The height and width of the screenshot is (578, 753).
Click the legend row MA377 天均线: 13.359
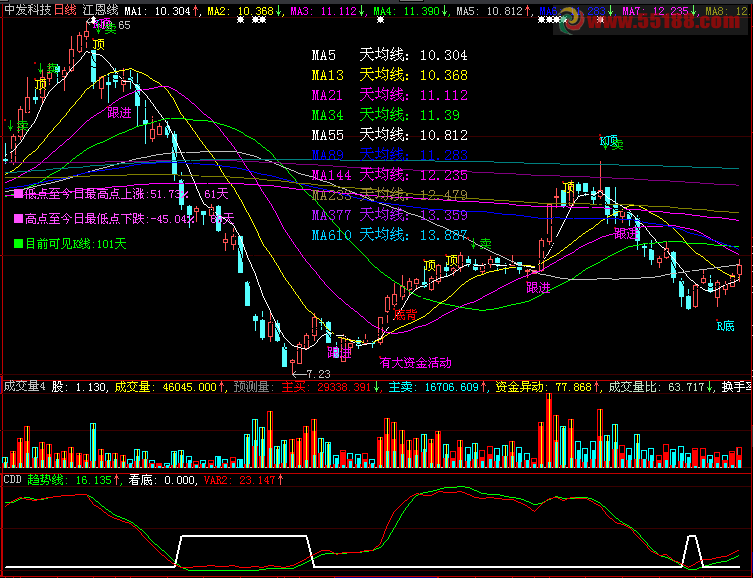click(x=389, y=215)
